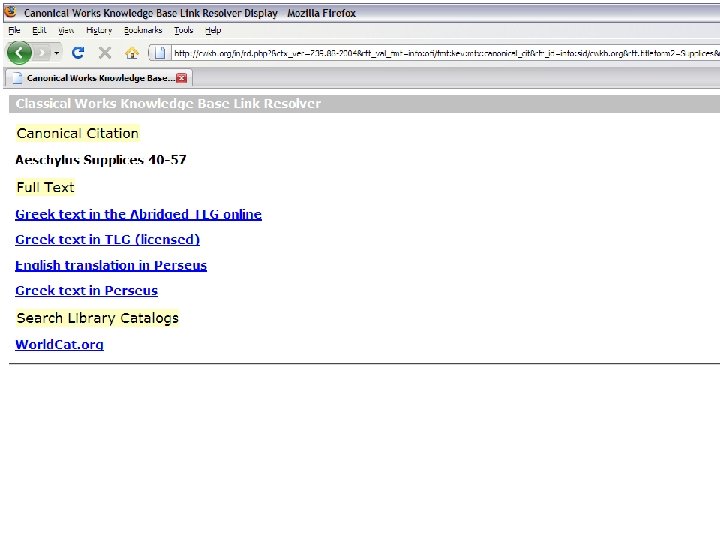Open the History menu
This screenshot has height=540, width=720.
click(99, 30)
